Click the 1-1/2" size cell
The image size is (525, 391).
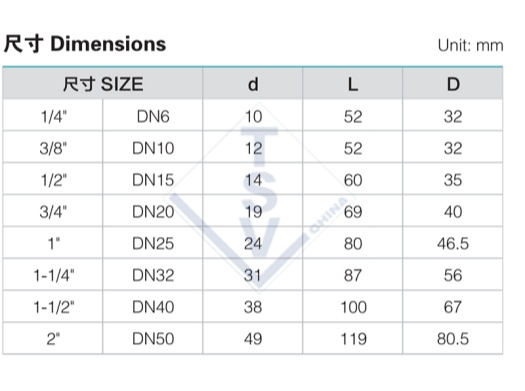coord(53,306)
